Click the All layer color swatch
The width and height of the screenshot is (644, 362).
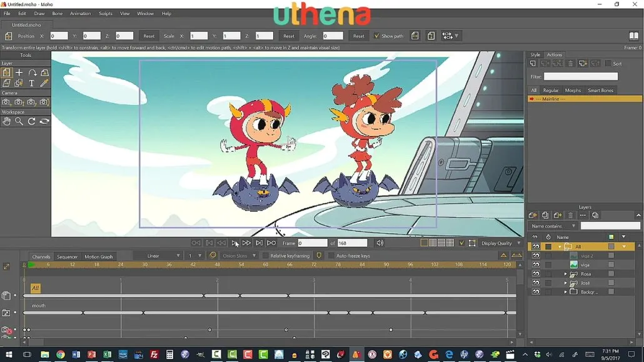click(611, 246)
